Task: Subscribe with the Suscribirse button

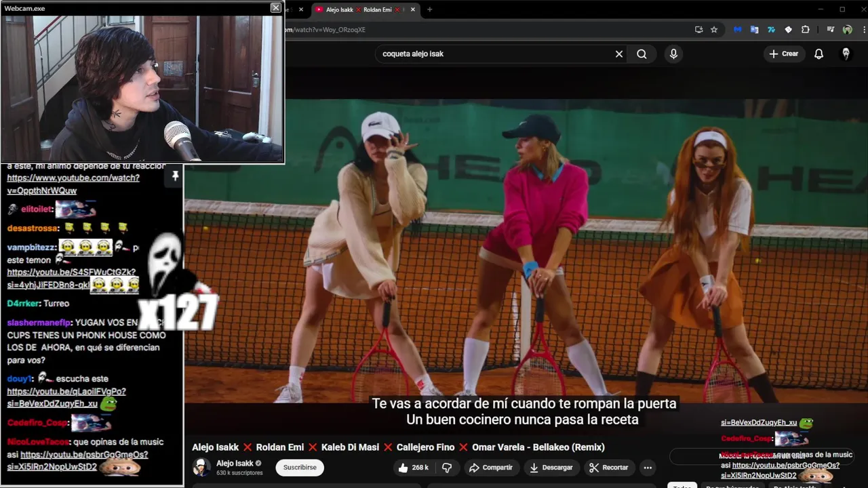Action: pyautogui.click(x=300, y=467)
